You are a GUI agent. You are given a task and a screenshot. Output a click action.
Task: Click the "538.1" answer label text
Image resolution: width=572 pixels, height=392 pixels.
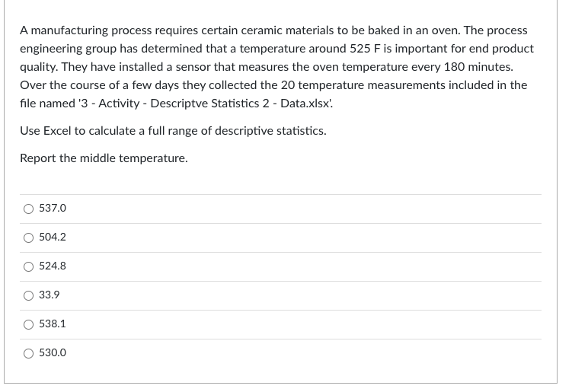click(x=53, y=324)
